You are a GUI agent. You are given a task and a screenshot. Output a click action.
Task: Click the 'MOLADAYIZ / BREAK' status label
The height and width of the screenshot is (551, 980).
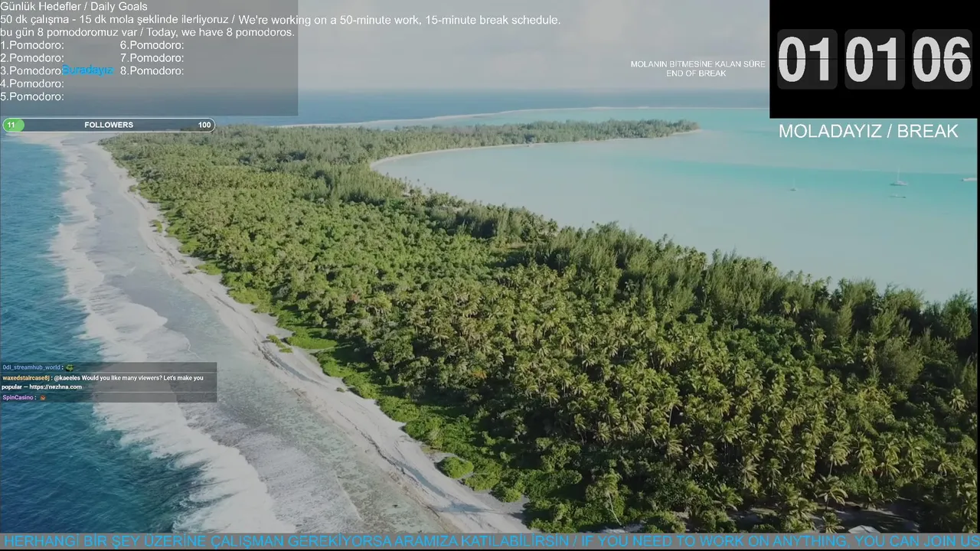[x=868, y=131]
